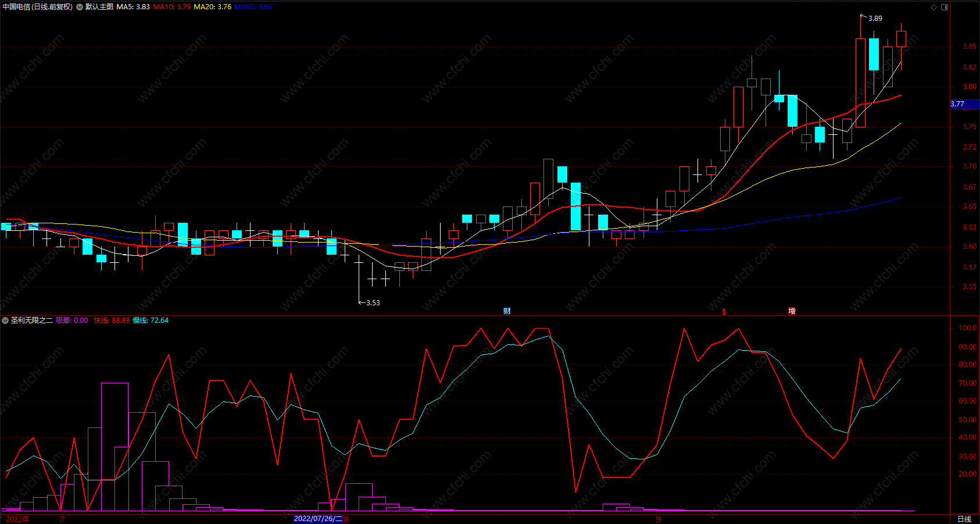Click the 3.53 low price label
Screen dimensions: 980x524
pyautogui.click(x=373, y=303)
